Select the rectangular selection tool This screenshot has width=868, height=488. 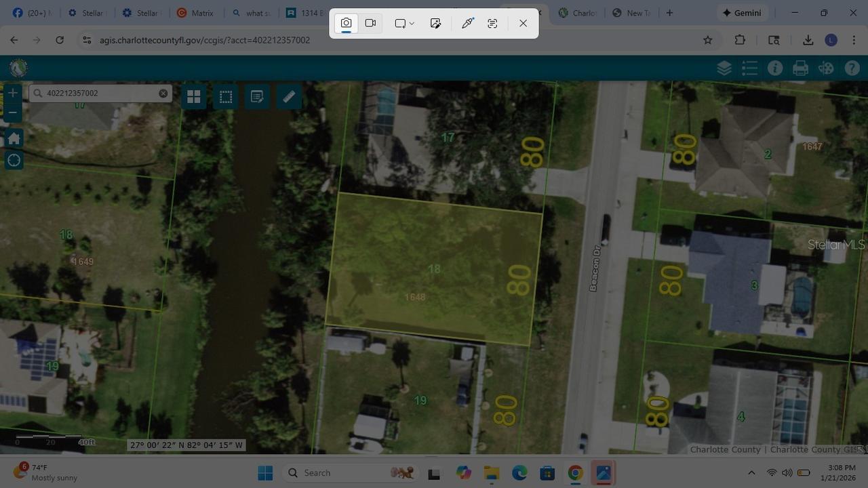point(226,96)
